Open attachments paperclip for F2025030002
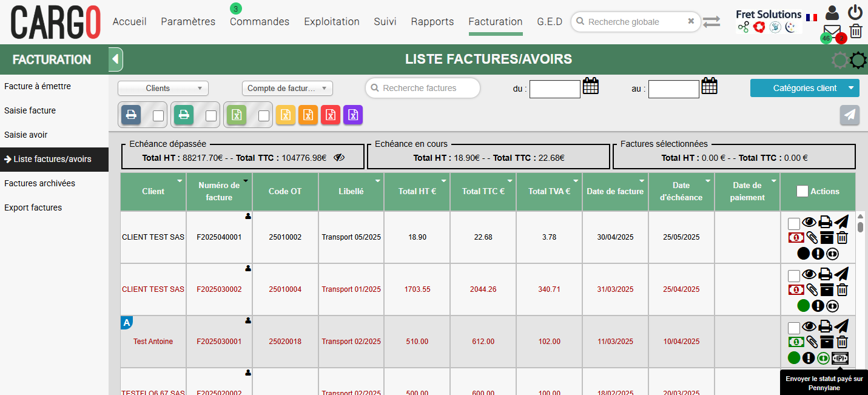Screen dimensions: 868x395 coord(812,290)
